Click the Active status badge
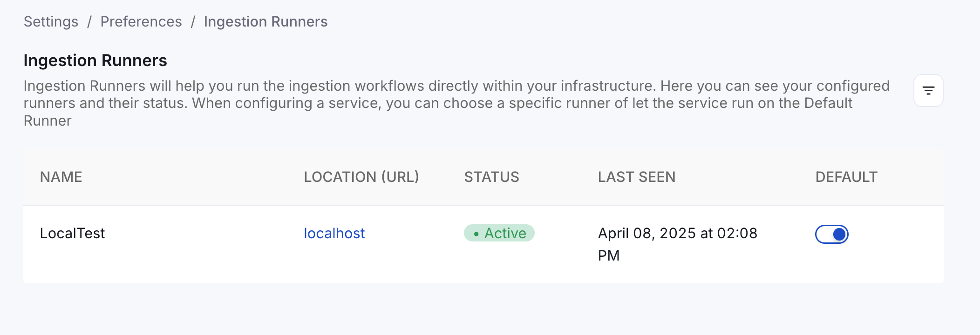The image size is (980, 335). (499, 233)
